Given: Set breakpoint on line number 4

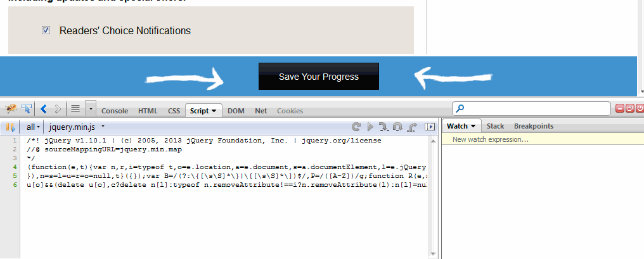Looking at the screenshot, I should [15, 167].
